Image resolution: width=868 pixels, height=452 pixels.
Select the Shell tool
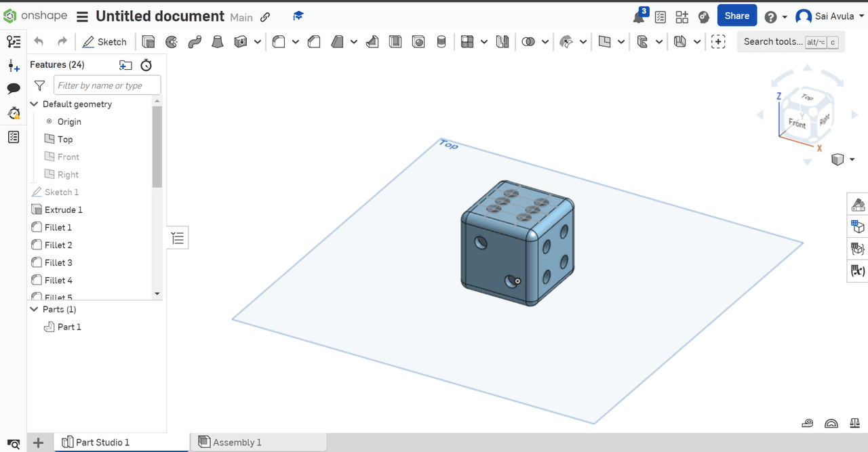pyautogui.click(x=395, y=42)
